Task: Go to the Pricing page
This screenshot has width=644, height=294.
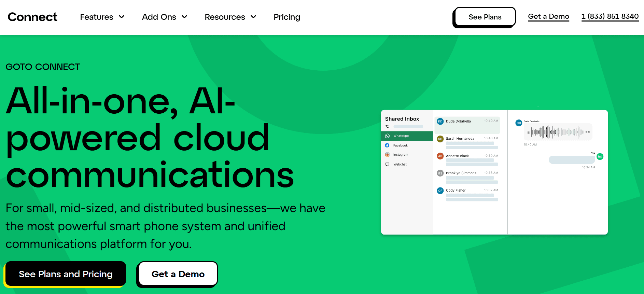Action: tap(287, 17)
